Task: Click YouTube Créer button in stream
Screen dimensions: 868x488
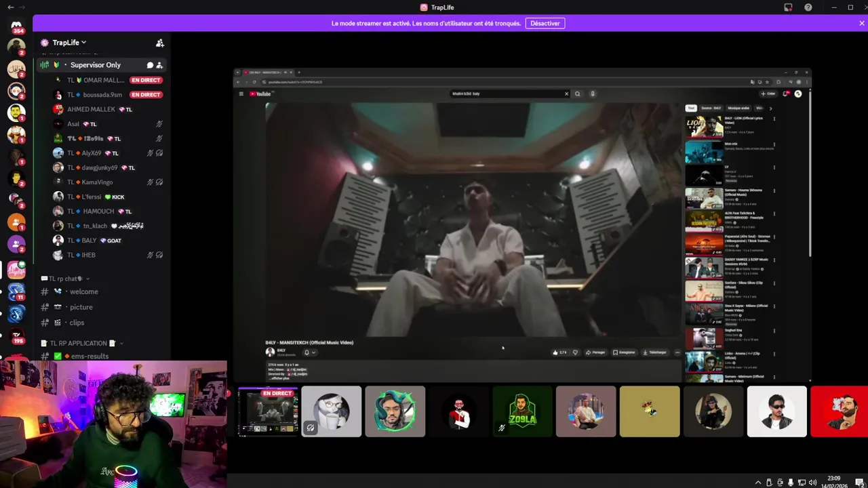Action: click(768, 94)
